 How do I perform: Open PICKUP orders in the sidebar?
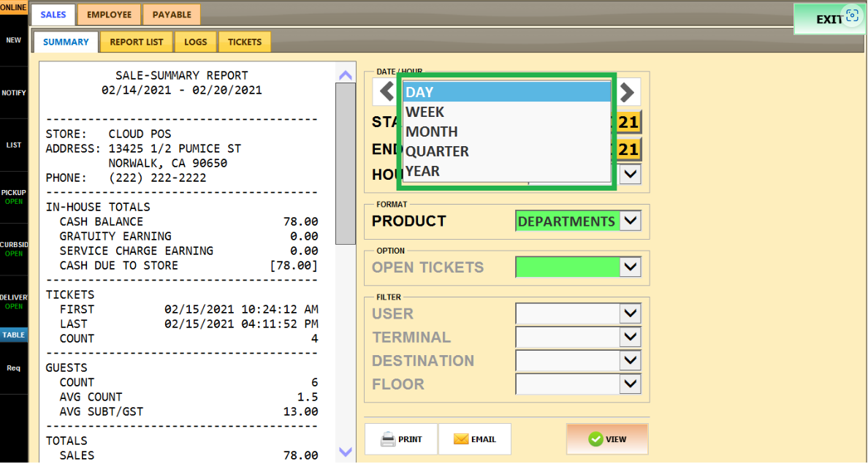coord(14,197)
